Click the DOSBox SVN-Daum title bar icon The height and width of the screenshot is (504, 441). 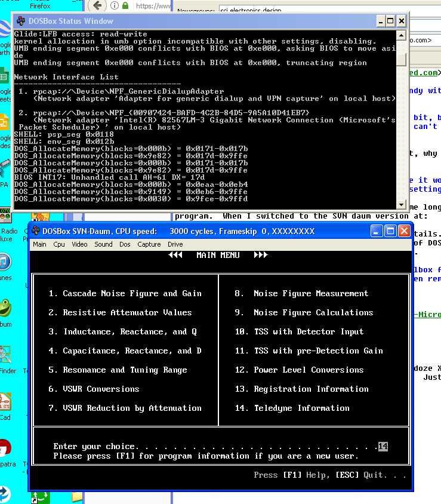pos(36,231)
